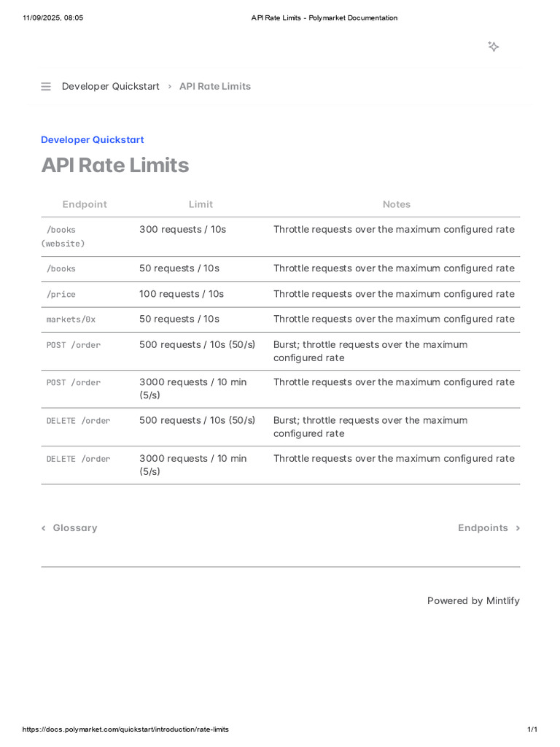This screenshot has height=747, width=560.
Task: Click the right chevron beside Endpoints
Action: (x=518, y=528)
